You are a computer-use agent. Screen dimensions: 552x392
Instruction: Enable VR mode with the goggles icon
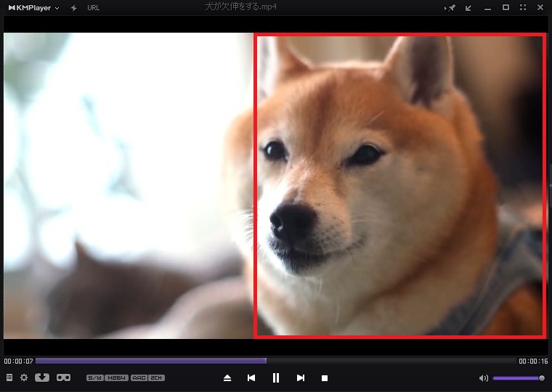[63, 377]
